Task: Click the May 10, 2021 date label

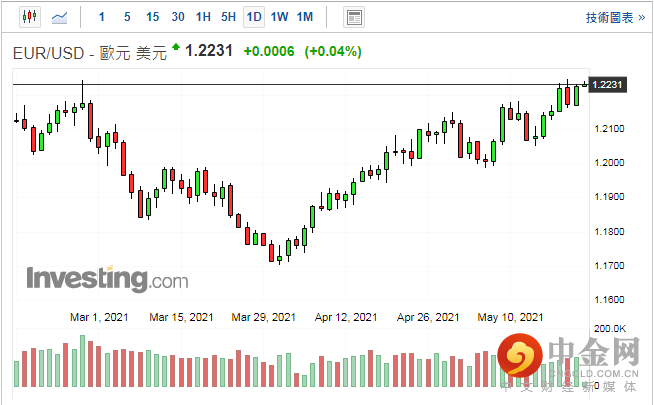Action: 511,317
